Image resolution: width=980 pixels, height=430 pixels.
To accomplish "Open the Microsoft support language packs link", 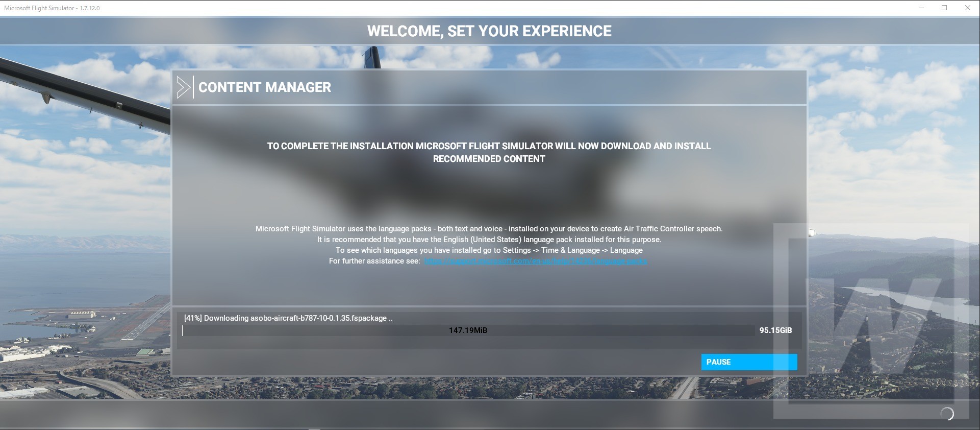I will tap(536, 261).
